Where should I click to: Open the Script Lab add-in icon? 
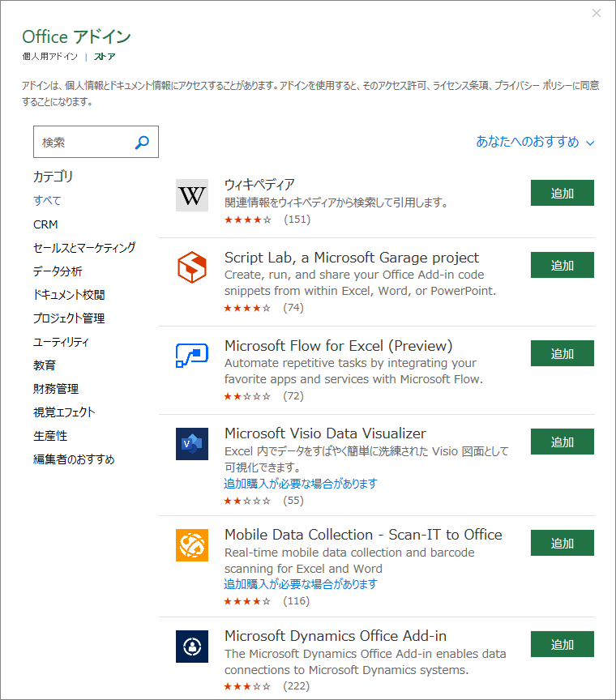coord(192,267)
